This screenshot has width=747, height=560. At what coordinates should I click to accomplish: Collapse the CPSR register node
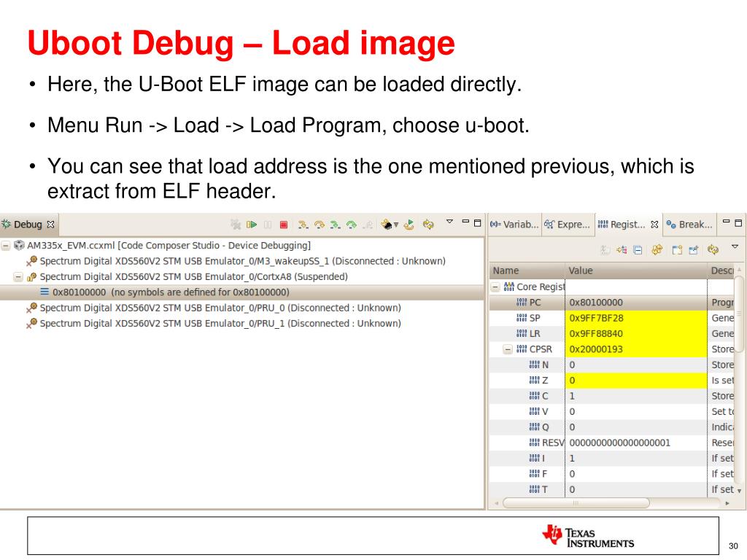click(508, 349)
